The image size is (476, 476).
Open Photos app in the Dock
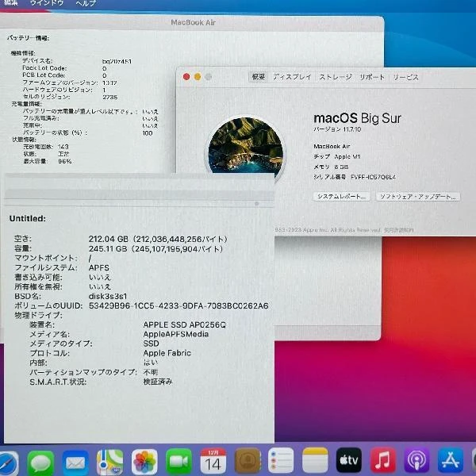(144, 462)
